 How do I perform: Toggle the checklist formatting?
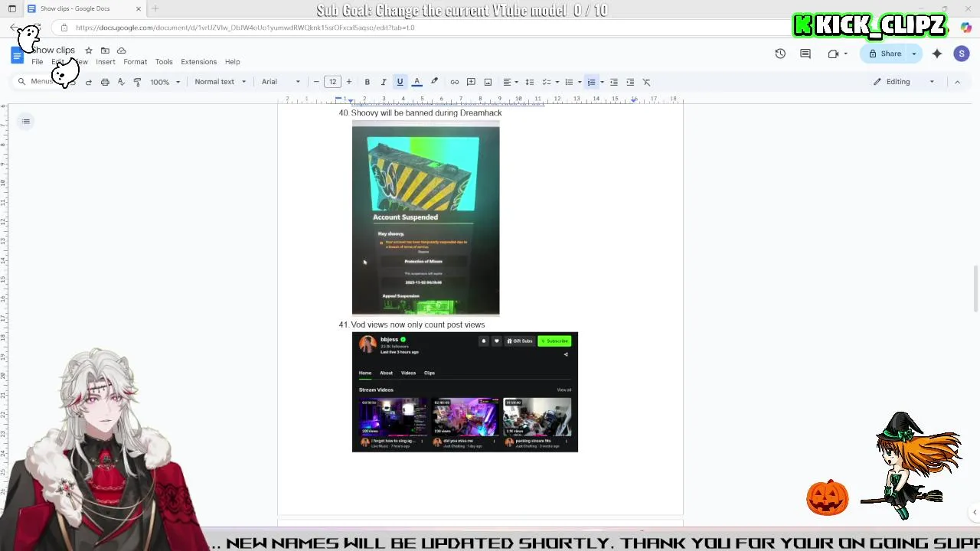point(546,82)
